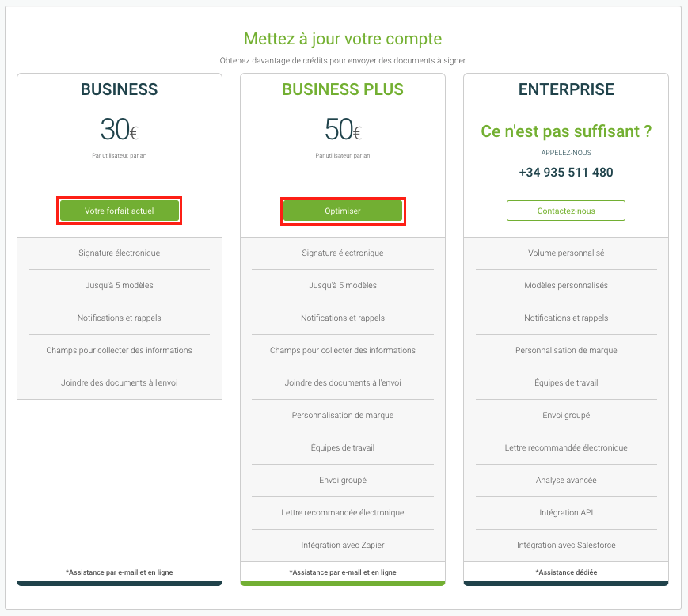Select Intégration API in Enterprise list

point(566,513)
